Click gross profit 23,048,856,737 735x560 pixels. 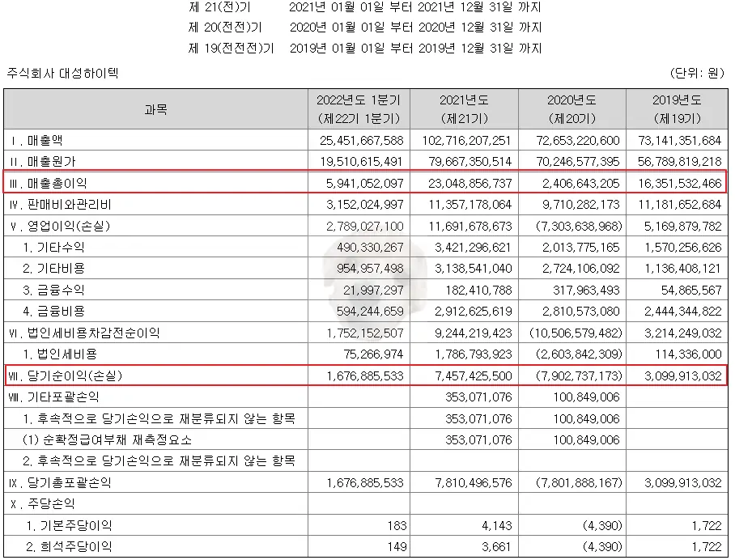click(x=470, y=183)
